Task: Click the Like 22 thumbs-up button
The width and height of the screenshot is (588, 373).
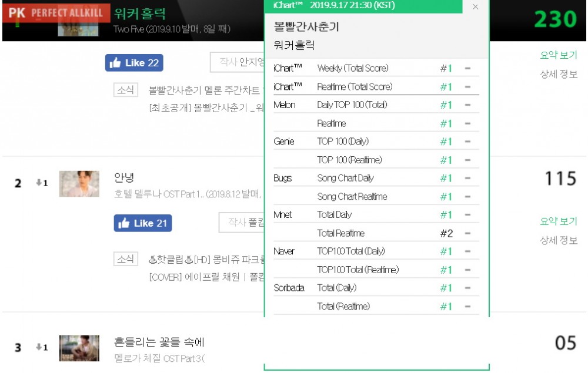Action: click(x=134, y=62)
